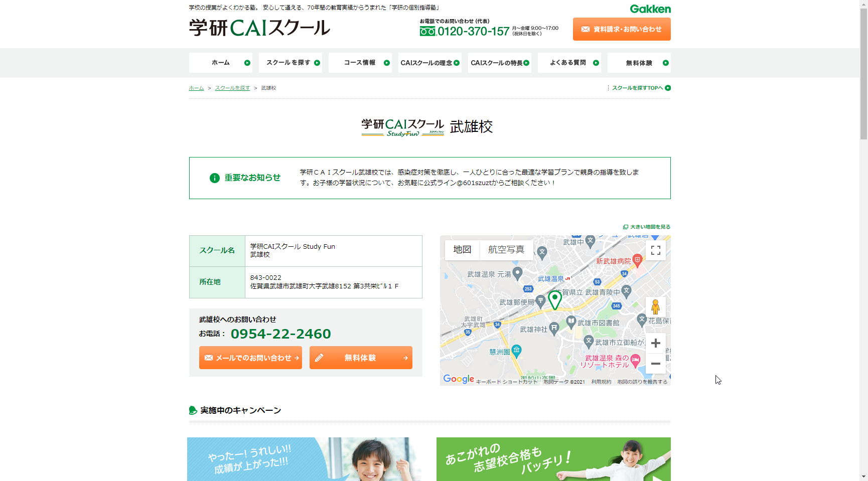Click the phone number 0954-22-2460
The width and height of the screenshot is (868, 481).
click(280, 334)
